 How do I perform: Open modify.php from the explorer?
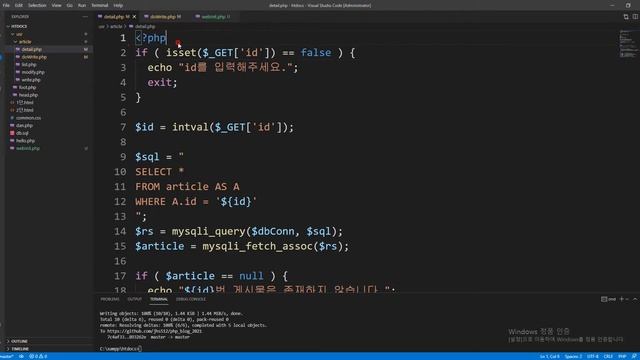(33, 72)
